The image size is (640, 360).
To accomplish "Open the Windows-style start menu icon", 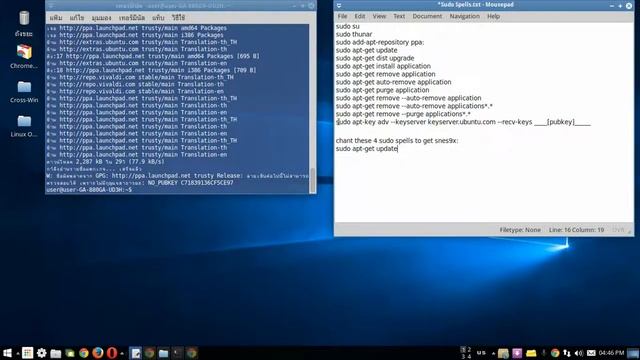I will coord(7,353).
